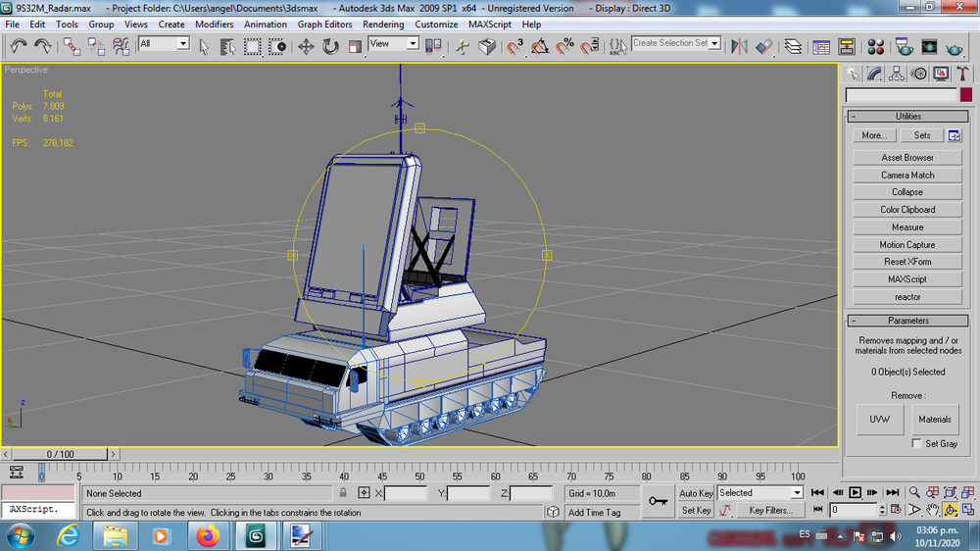Activate the Select Object arrow tool
Viewport: 980px width, 551px height.
203,47
